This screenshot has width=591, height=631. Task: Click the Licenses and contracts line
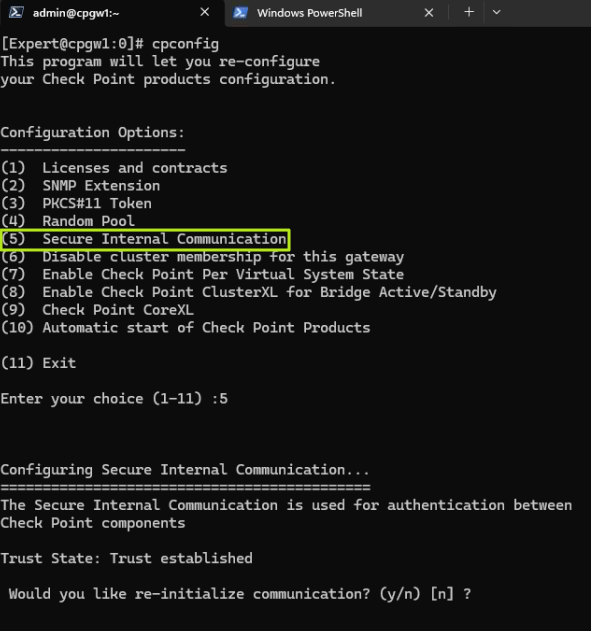114,168
